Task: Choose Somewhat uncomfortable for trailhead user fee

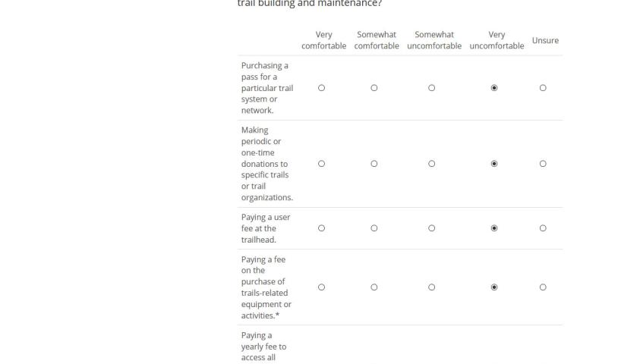Action: tap(431, 228)
